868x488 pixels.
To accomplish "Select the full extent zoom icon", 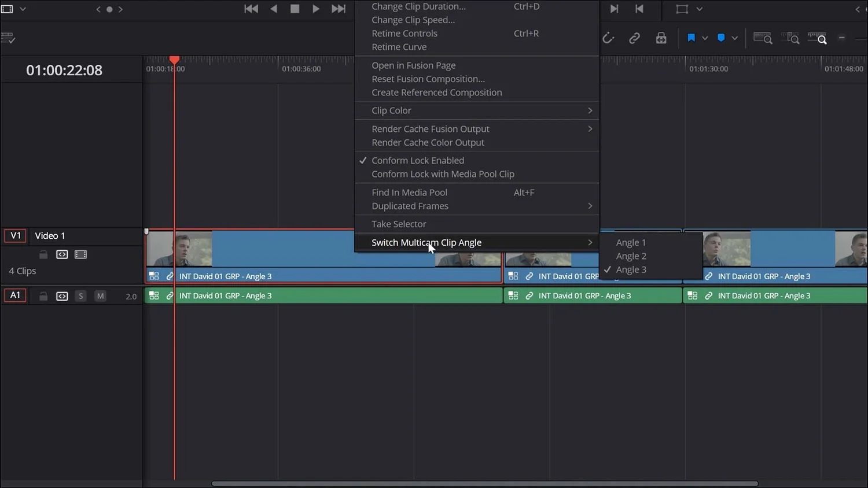I will 763,38.
